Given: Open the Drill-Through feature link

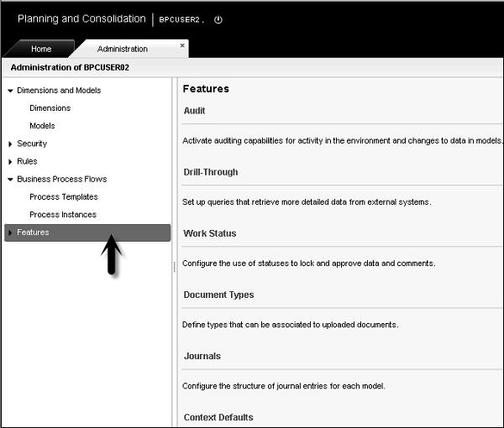Looking at the screenshot, I should (211, 172).
